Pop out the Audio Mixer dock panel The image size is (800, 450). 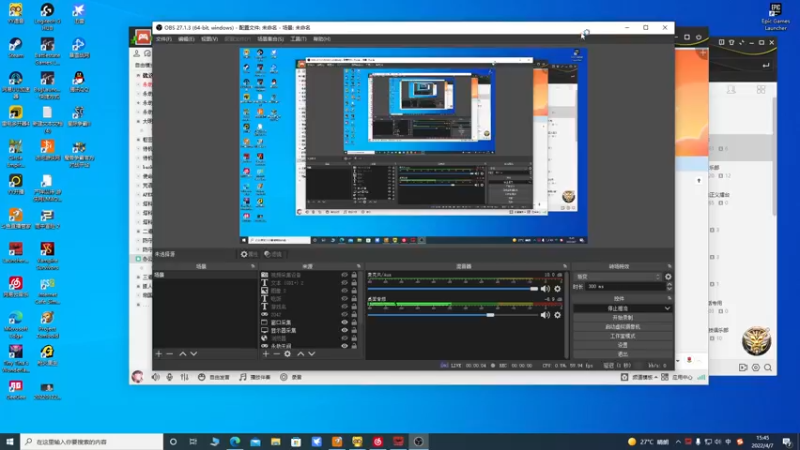tap(565, 266)
